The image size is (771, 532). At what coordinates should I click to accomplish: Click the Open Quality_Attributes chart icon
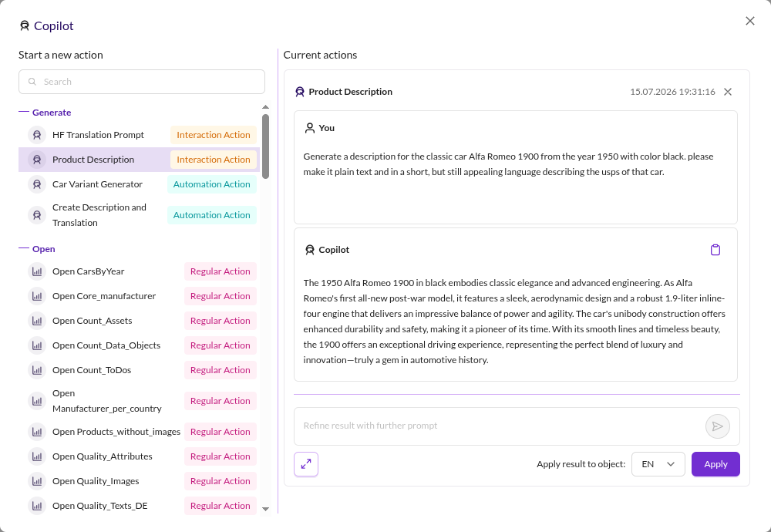coord(37,456)
